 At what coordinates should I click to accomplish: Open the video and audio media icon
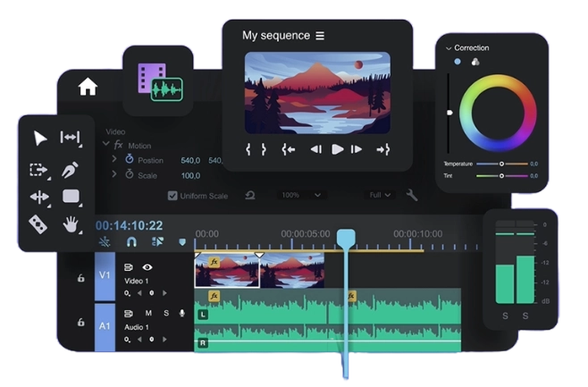(160, 82)
